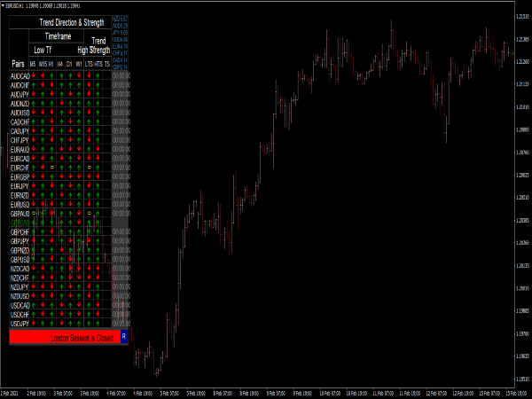Click the USD currency strength value
Screen dimensions: 532x399
(120, 39)
